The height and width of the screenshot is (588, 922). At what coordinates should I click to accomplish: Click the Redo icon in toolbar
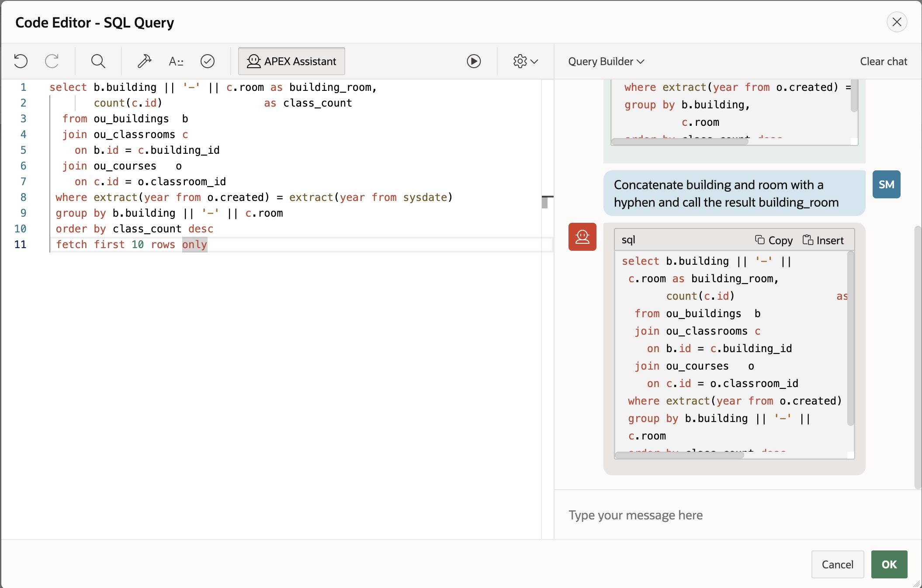(x=52, y=61)
